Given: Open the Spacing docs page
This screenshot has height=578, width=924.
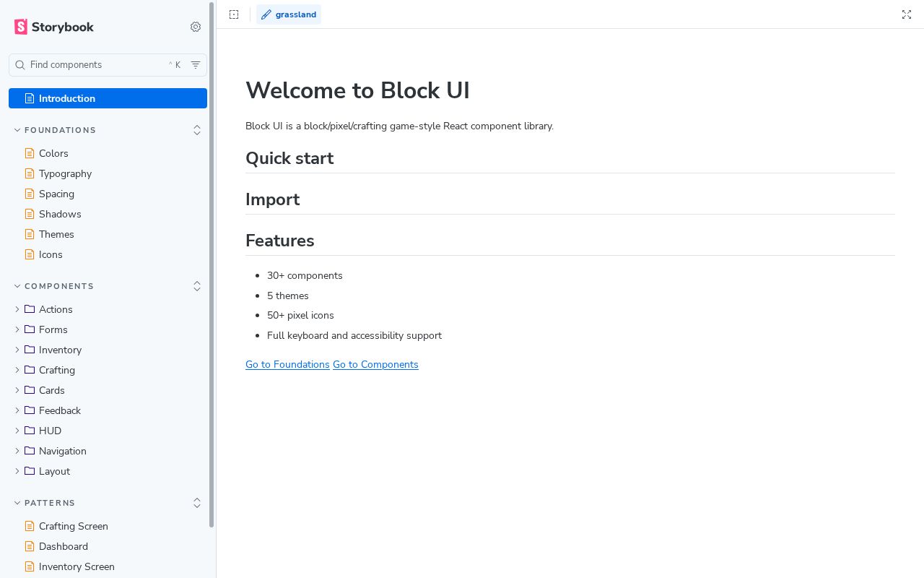Looking at the screenshot, I should click(108, 194).
